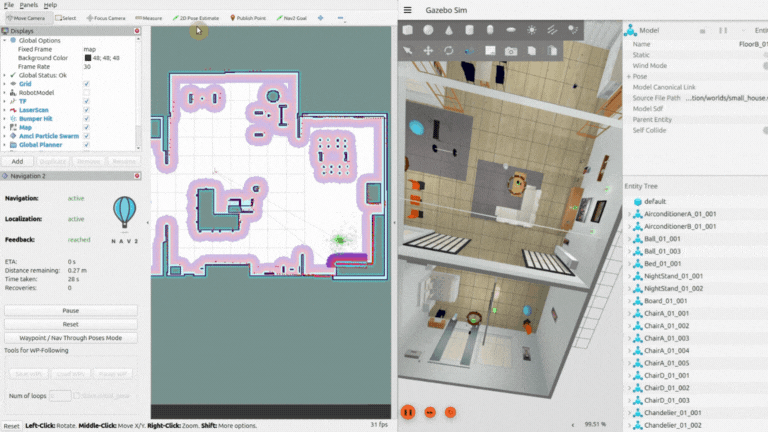Click the Pause navigation button

coord(70,311)
